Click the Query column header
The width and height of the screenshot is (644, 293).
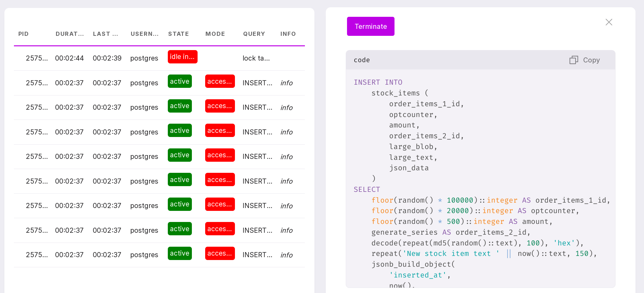254,34
